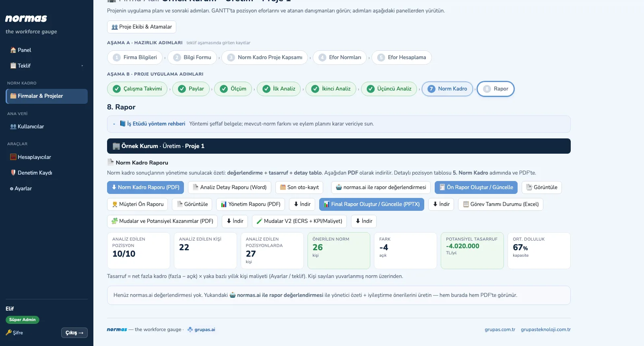Click İndir beside Yönetim Raporu (PDF)
The image size is (644, 346).
click(x=302, y=204)
